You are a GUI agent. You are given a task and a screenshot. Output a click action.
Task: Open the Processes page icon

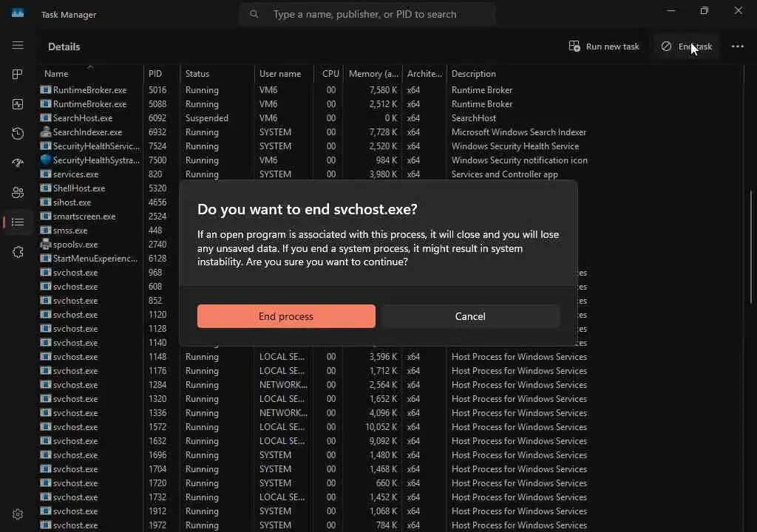[18, 75]
